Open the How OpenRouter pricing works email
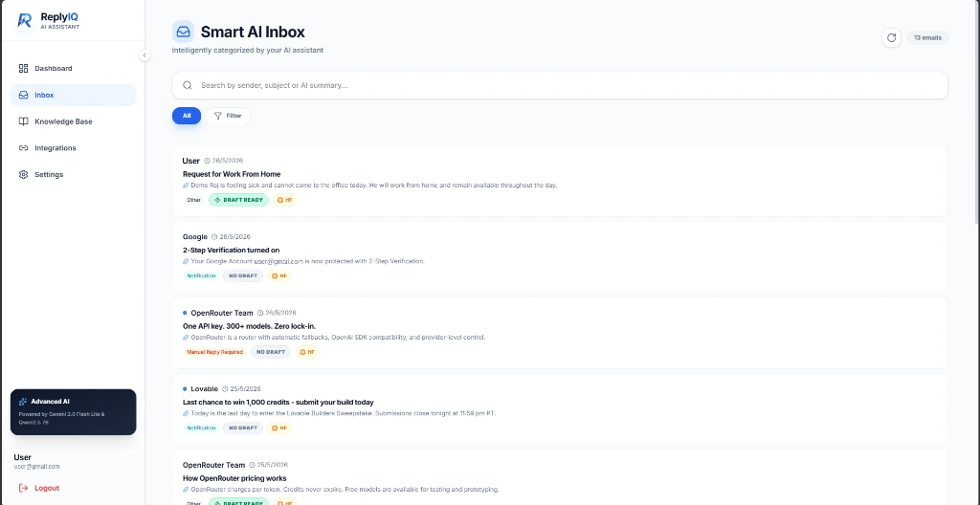 pos(560,477)
